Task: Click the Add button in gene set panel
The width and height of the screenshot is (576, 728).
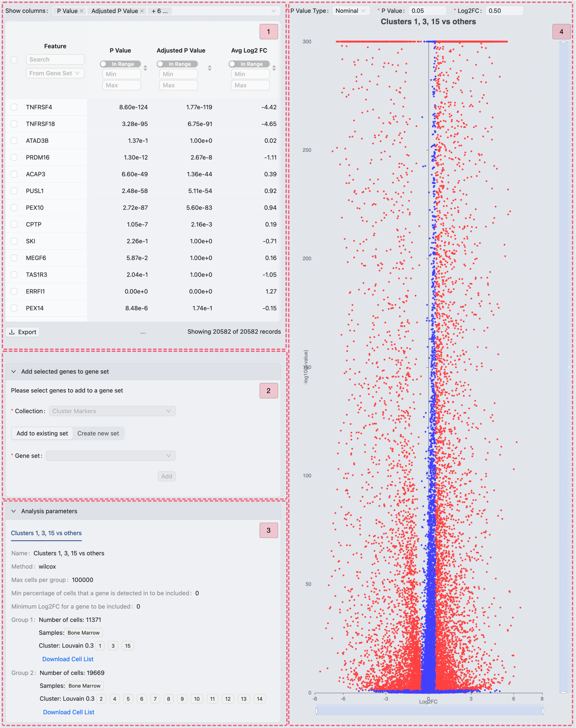Action: (x=167, y=476)
